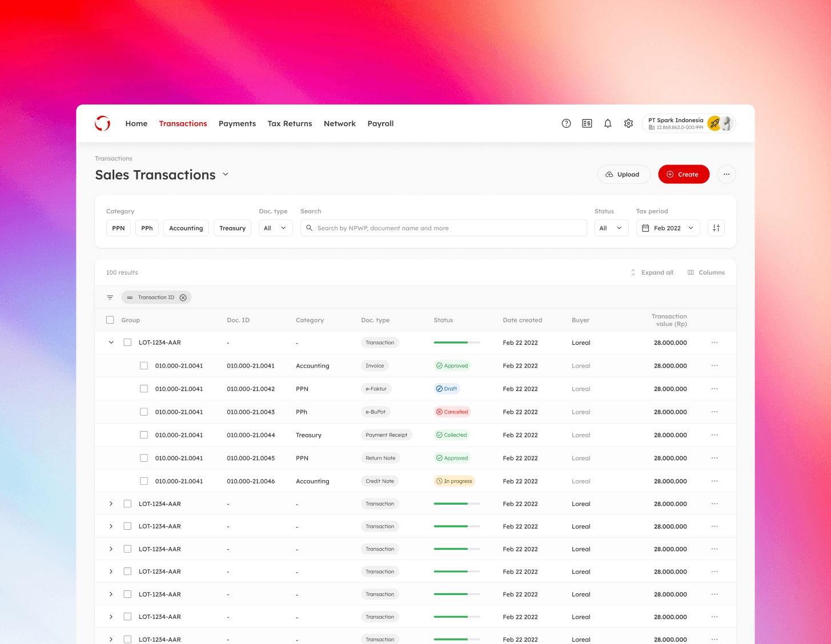
Task: Remove the Transaction ID filter chip
Action: pyautogui.click(x=183, y=297)
